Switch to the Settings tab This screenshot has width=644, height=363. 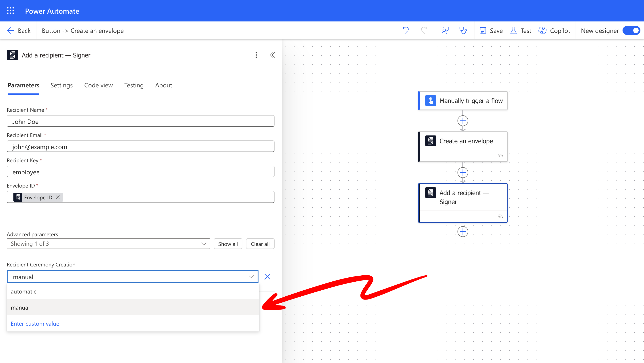coord(61,85)
